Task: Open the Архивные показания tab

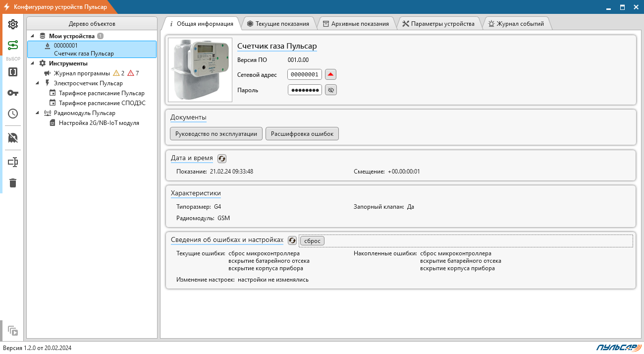Action: coord(355,23)
